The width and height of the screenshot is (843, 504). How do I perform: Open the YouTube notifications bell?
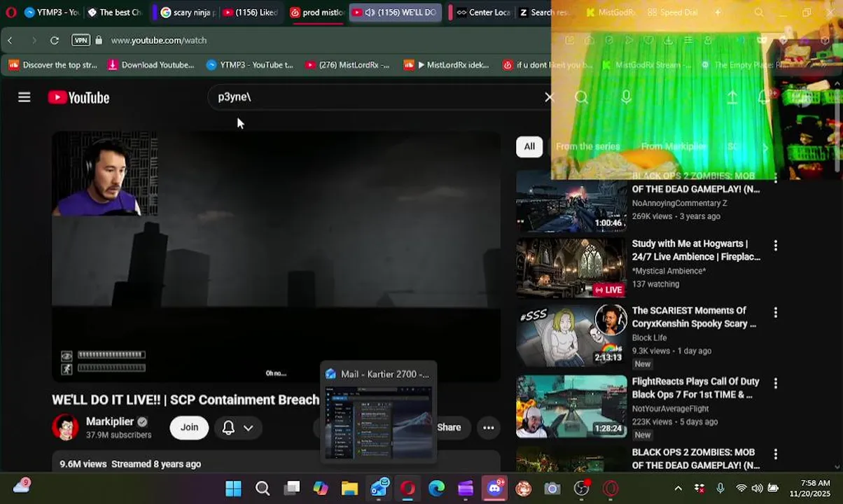(x=764, y=97)
